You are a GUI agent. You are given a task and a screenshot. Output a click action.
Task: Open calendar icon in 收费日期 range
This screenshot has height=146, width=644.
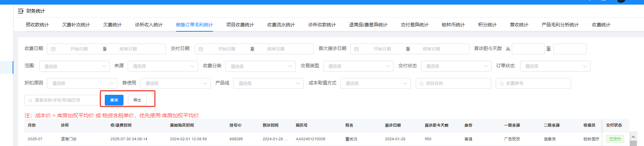pyautogui.click(x=53, y=49)
